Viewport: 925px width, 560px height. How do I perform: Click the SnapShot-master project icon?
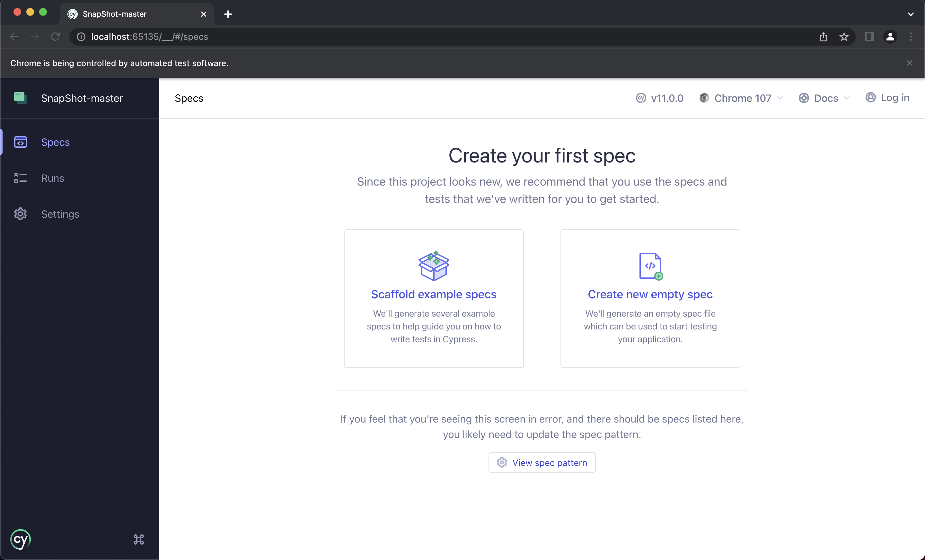19,98
